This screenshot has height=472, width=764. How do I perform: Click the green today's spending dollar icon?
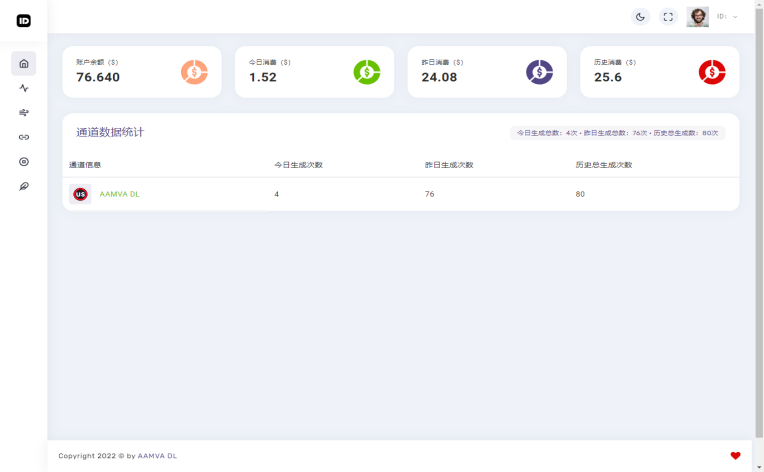pyautogui.click(x=367, y=72)
